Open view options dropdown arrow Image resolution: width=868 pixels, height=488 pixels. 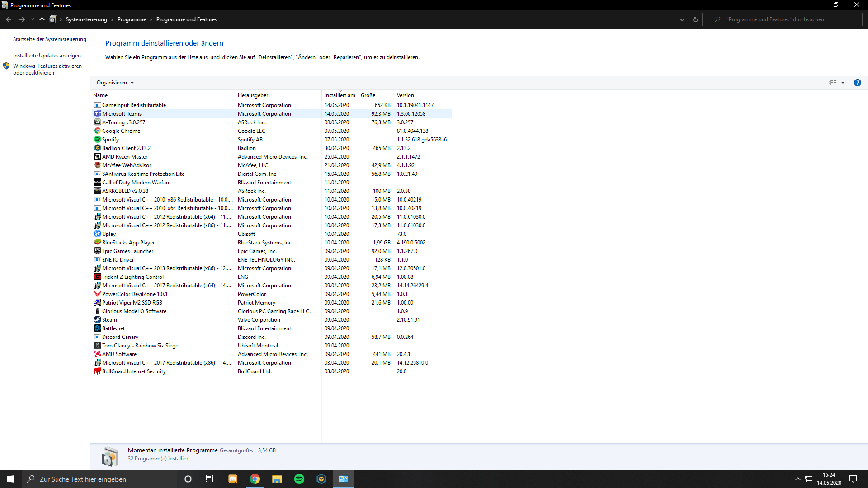click(843, 83)
